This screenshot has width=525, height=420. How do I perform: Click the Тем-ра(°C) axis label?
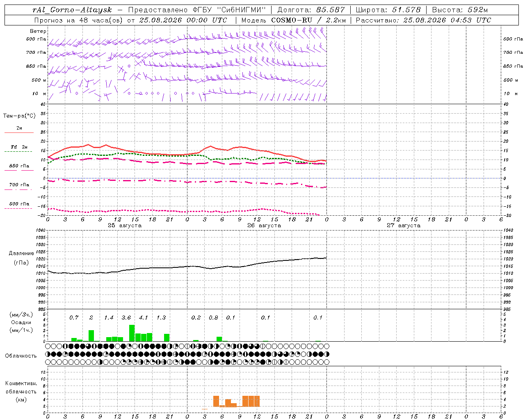click(x=19, y=116)
